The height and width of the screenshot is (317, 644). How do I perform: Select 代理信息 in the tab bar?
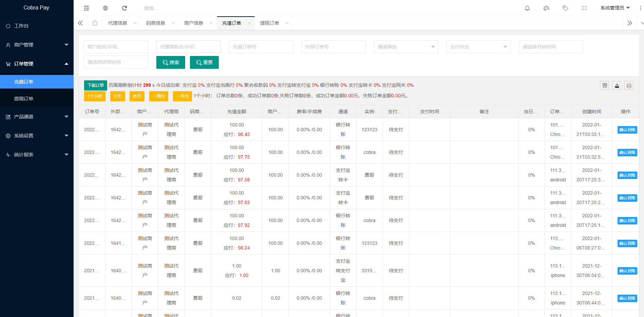tap(118, 23)
